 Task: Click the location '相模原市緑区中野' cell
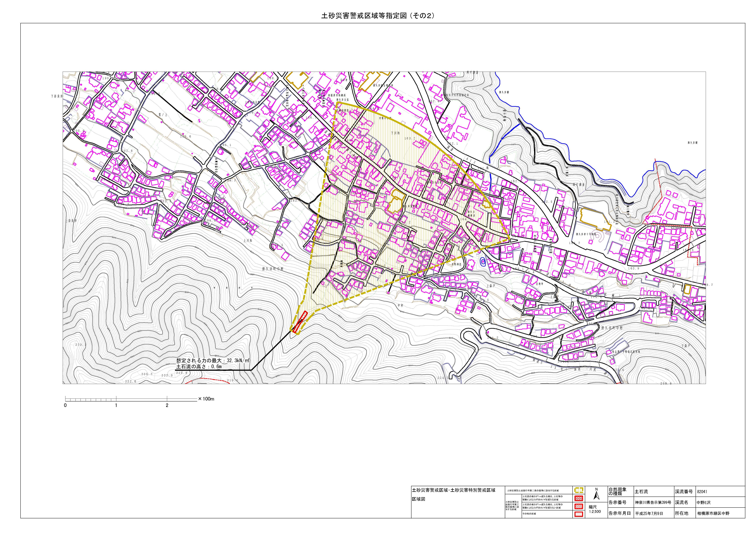(713, 514)
